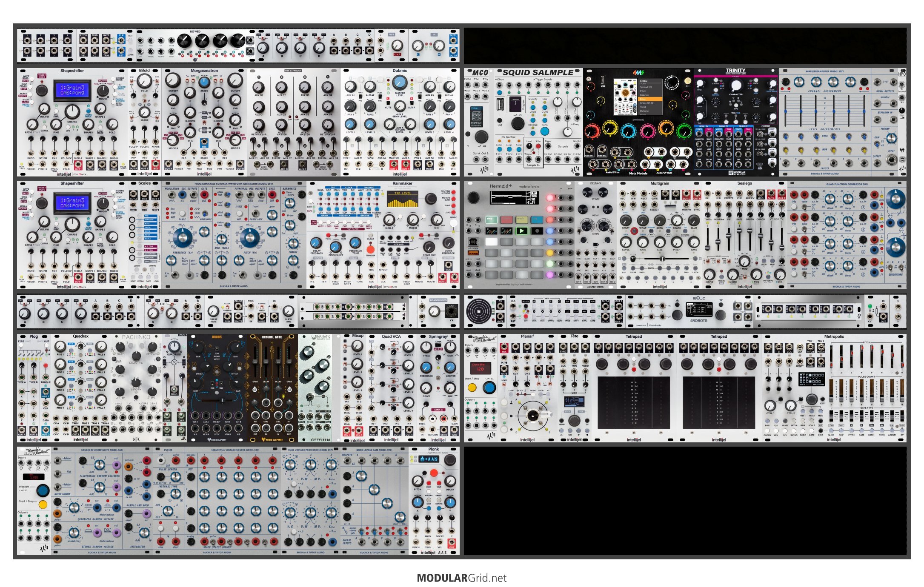Click the 4ROBOTS 1U module display
The image size is (924, 587).
click(x=699, y=309)
